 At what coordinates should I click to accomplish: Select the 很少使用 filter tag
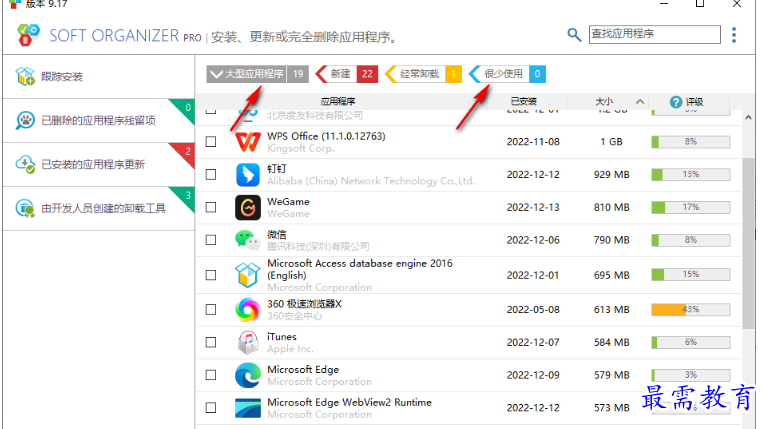coord(507,74)
